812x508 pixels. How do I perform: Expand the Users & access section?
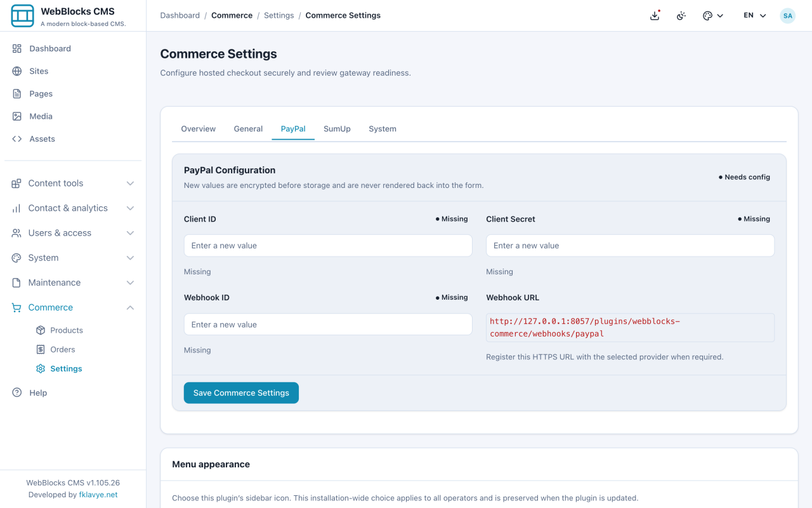[73, 232]
